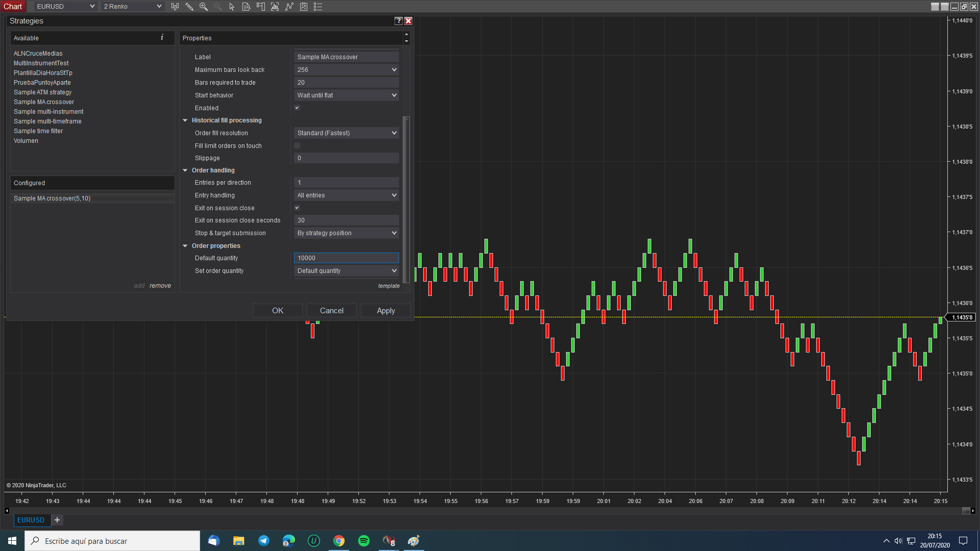Viewport: 980px width, 551px height.
Task: Open the properties list toolbar icon
Action: tap(318, 7)
